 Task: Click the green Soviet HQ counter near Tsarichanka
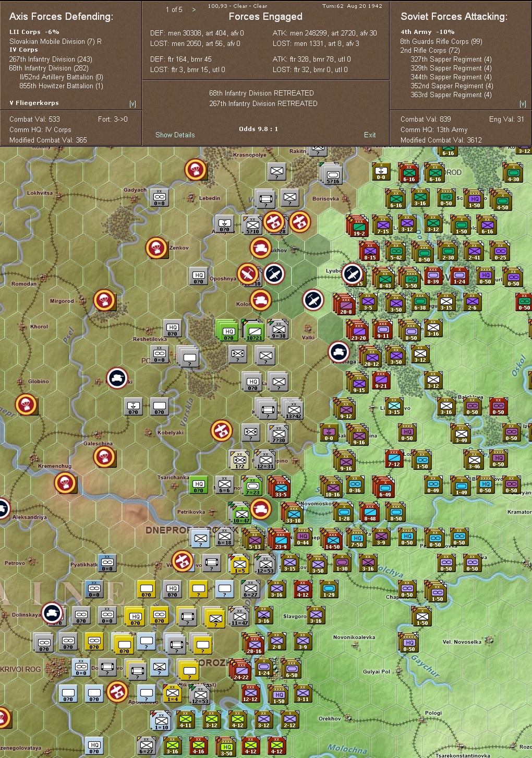click(x=198, y=485)
